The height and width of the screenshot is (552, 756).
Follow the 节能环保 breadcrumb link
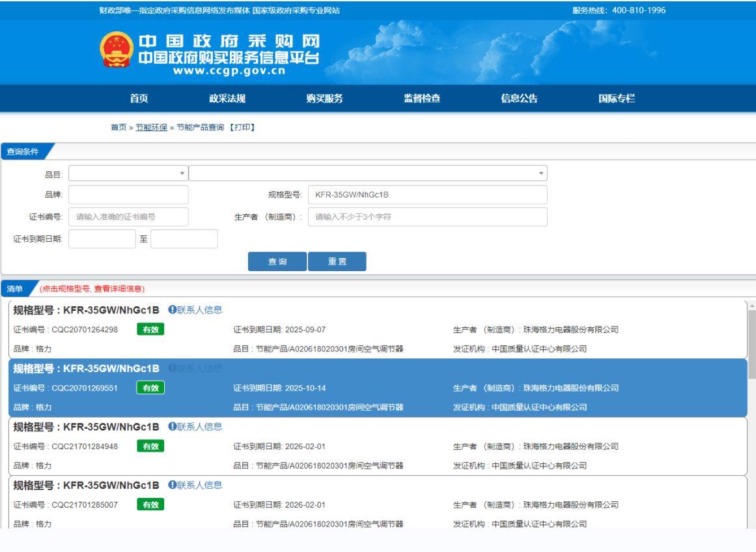tap(151, 127)
